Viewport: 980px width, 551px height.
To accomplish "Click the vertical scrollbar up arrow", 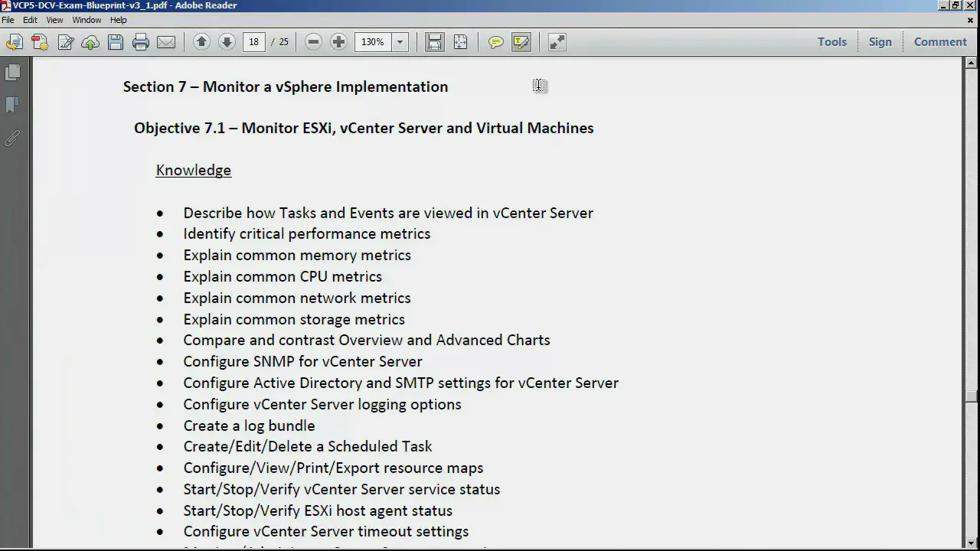I will click(x=972, y=62).
